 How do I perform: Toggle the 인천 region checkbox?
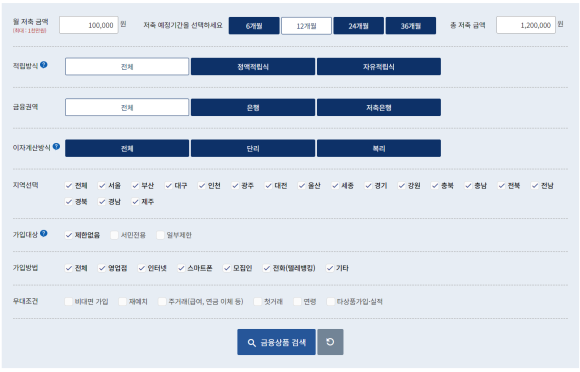pos(202,186)
